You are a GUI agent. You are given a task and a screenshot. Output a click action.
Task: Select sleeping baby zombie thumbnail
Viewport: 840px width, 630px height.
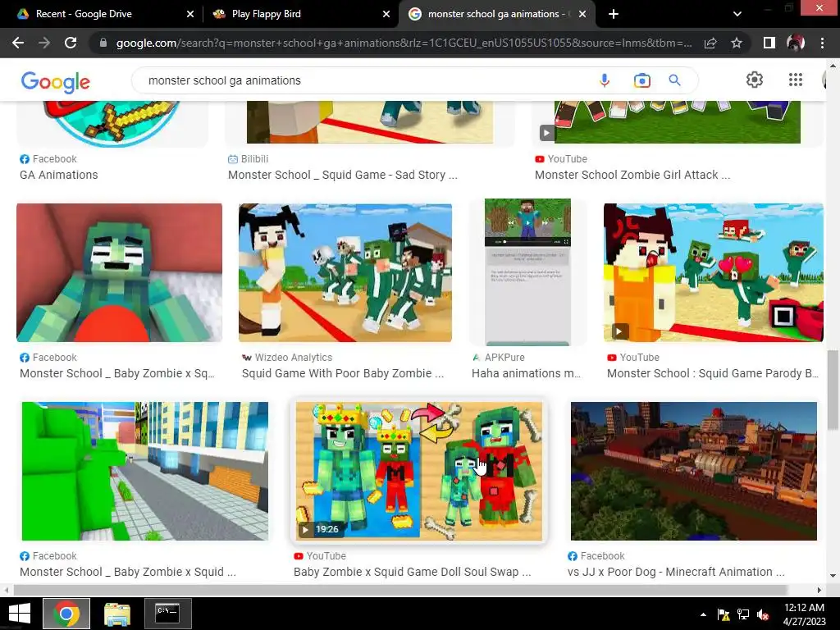click(120, 272)
